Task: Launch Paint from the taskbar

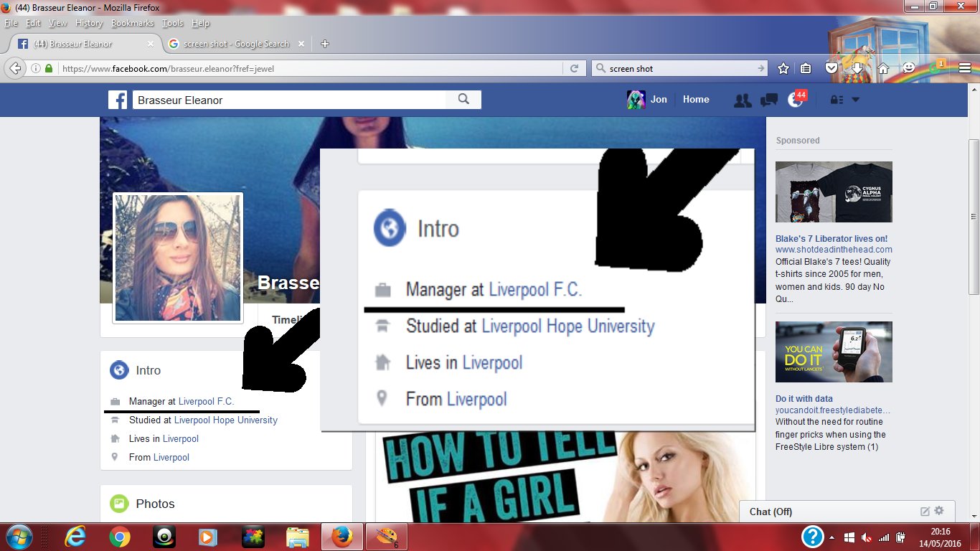Action: click(385, 536)
